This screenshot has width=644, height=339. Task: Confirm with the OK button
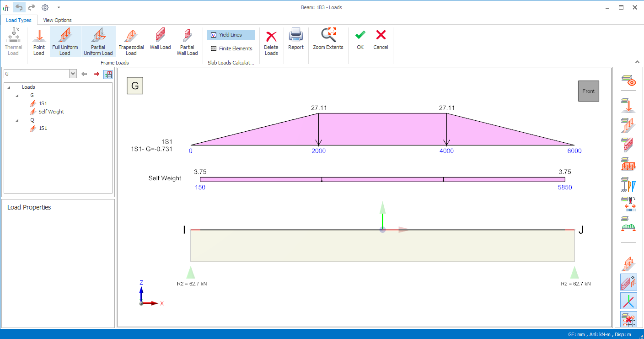(360, 40)
